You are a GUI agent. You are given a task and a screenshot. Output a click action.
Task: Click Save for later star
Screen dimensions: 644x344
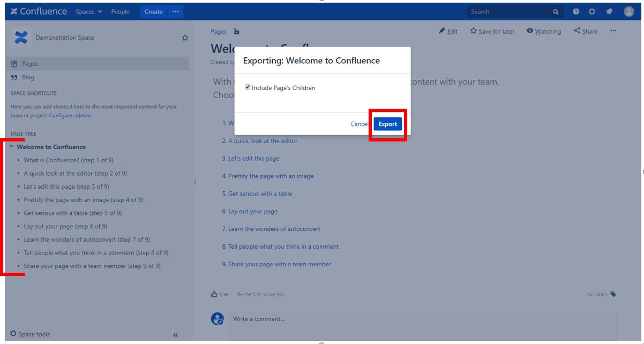[x=492, y=32]
